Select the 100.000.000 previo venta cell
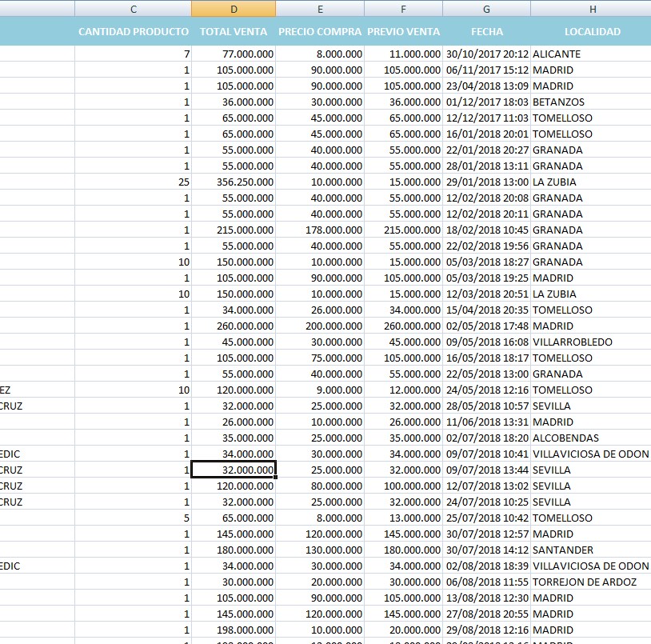Screen dimensions: 651x644 click(x=404, y=486)
